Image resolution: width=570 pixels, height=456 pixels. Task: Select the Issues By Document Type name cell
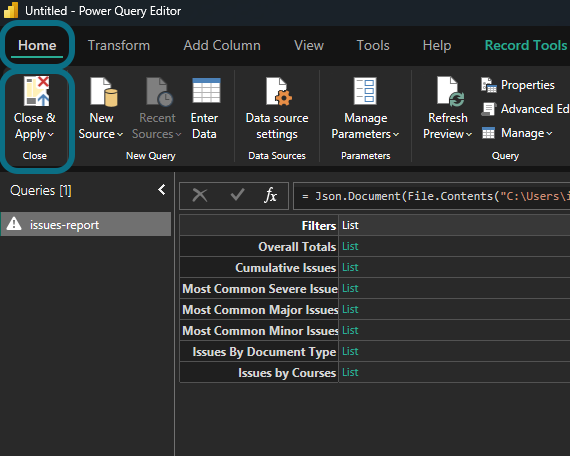point(259,351)
